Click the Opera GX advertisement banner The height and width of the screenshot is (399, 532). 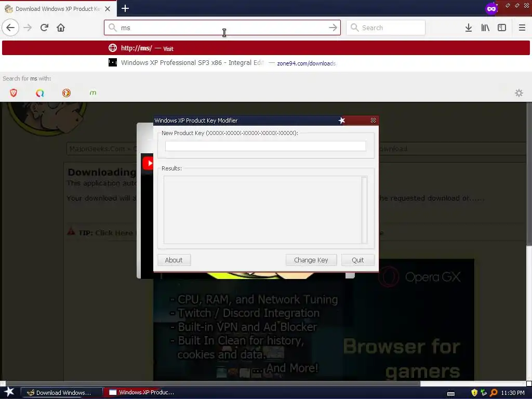[313, 320]
